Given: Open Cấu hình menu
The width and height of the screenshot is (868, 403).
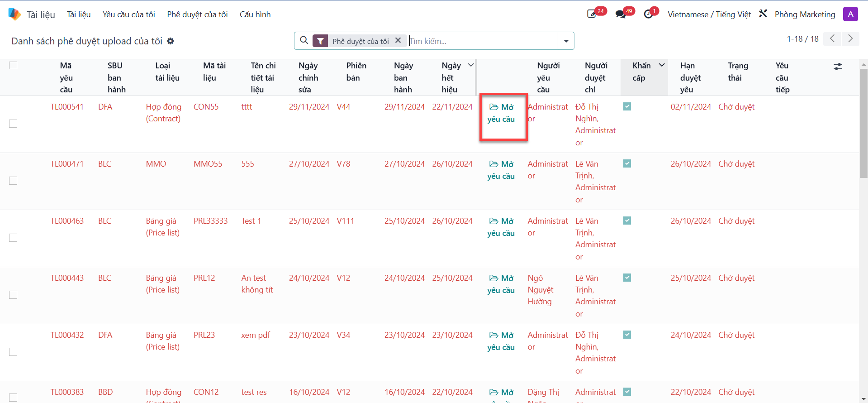Looking at the screenshot, I should [x=255, y=14].
